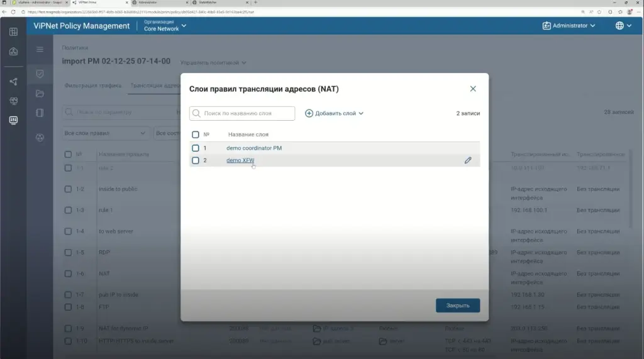This screenshot has width=644, height=359.
Task: Check the rule 1-3 checkbox
Action: pyautogui.click(x=68, y=210)
